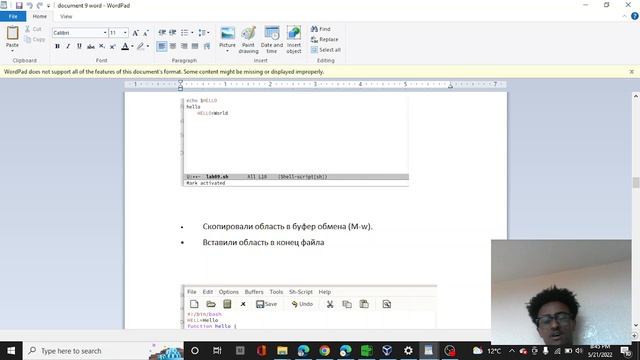Toggle subscript formatting
Image resolution: width=640 pixels, height=360 pixels.
[x=102, y=46]
